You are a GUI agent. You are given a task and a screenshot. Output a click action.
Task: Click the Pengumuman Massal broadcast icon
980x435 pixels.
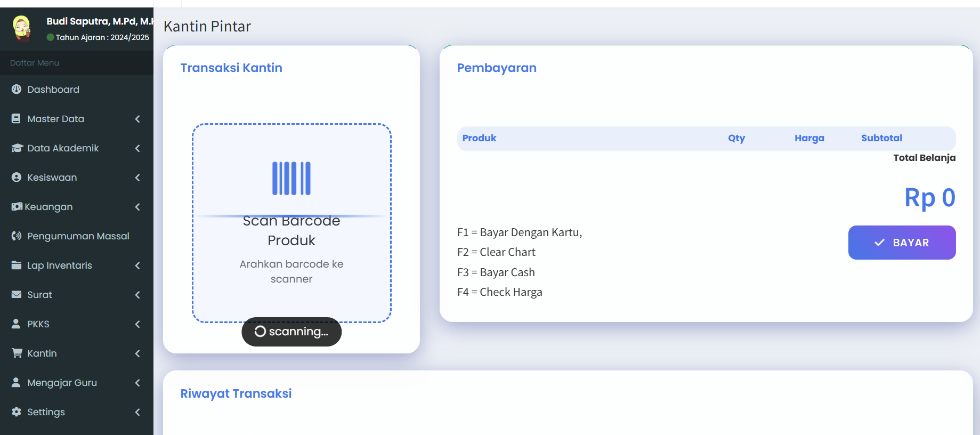click(x=17, y=236)
